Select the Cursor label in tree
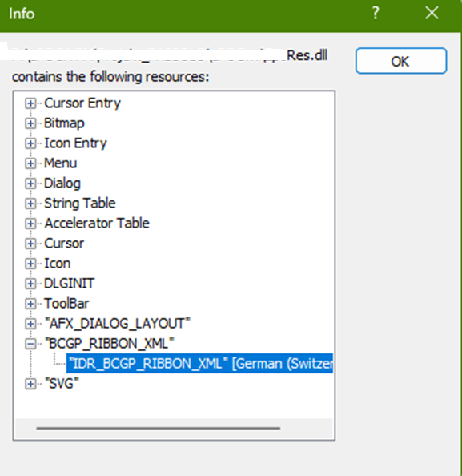This screenshot has height=476, width=462. (x=64, y=244)
